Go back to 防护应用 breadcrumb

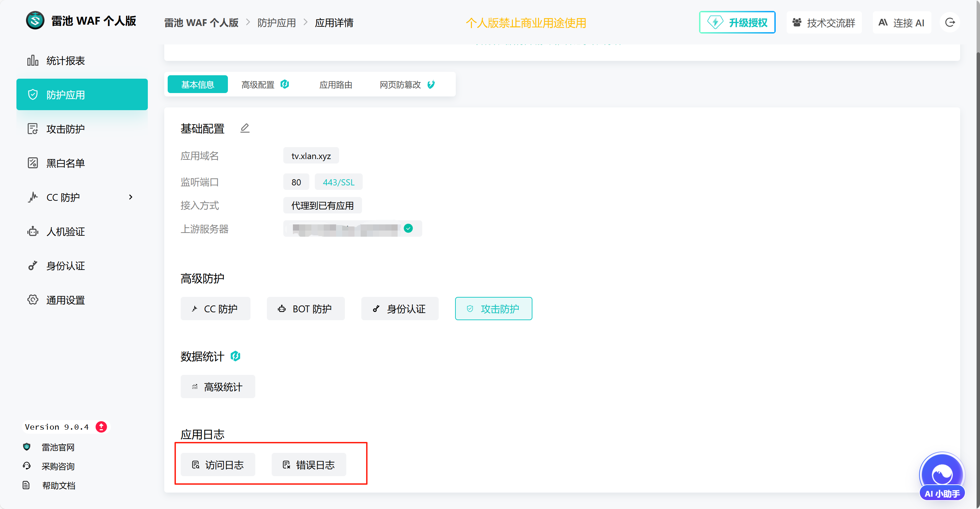tap(276, 23)
